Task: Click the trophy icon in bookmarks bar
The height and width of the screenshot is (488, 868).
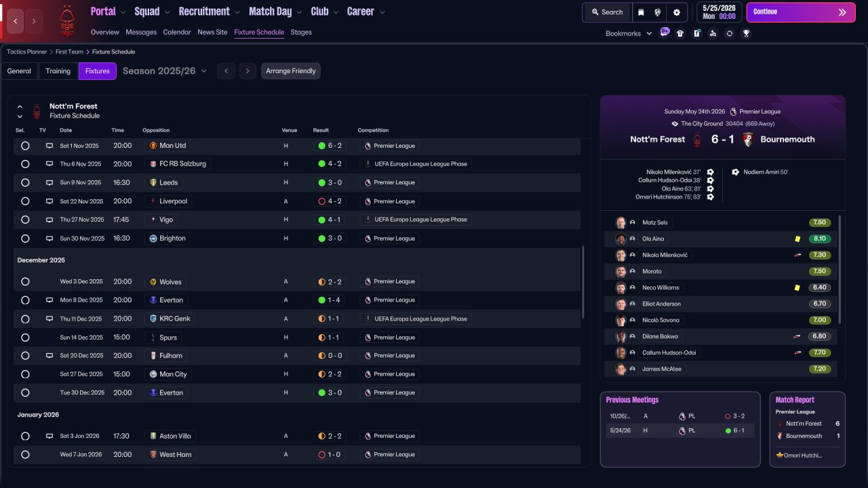Action: [746, 33]
